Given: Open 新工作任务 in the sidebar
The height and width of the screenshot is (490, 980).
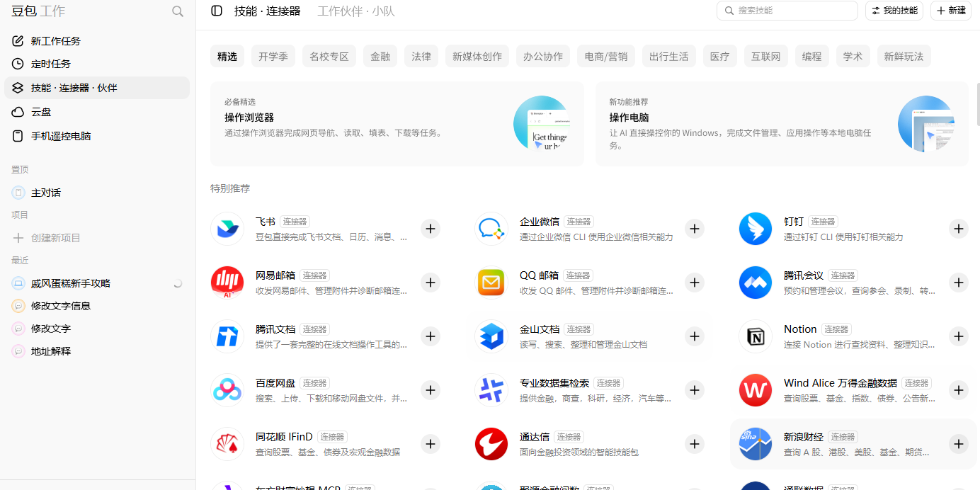Looking at the screenshot, I should [97, 41].
